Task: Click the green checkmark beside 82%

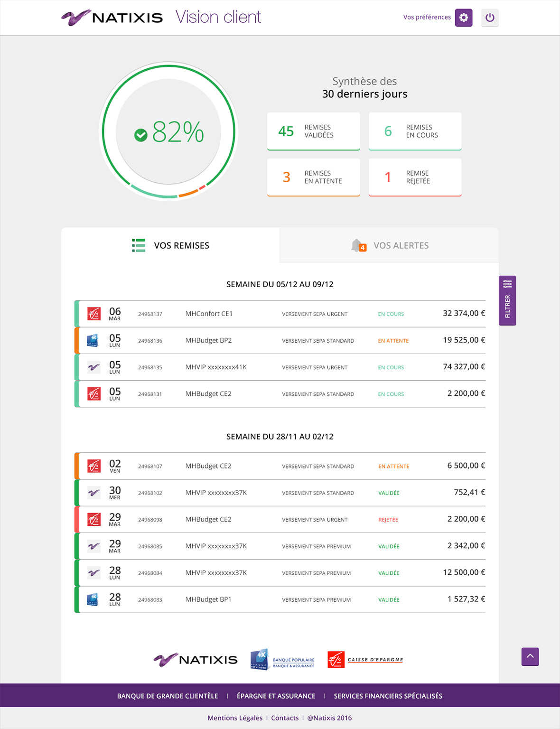Action: click(140, 135)
